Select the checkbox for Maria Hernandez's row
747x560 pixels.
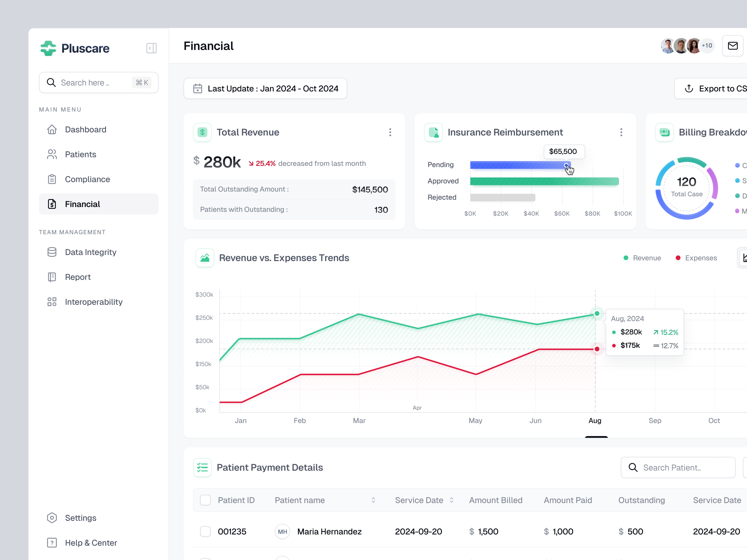pos(205,531)
